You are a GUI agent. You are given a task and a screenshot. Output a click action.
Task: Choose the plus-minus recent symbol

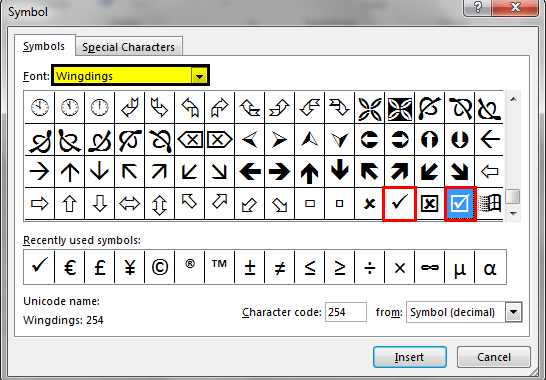click(250, 267)
